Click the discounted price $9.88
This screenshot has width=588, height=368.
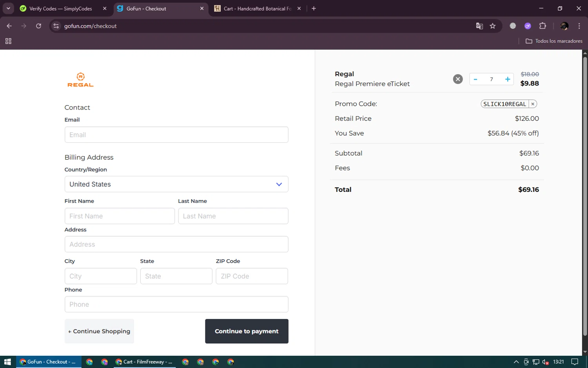pos(530,83)
